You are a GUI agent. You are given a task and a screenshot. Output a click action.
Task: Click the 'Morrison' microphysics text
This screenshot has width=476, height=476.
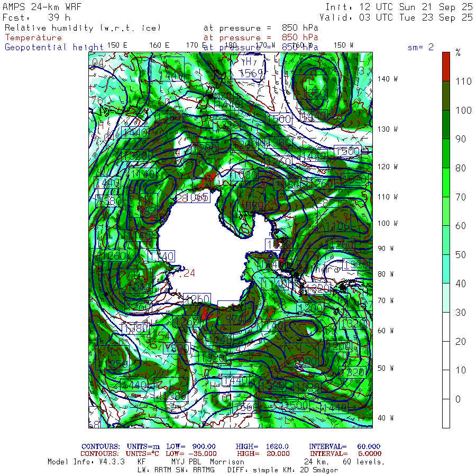click(x=227, y=462)
